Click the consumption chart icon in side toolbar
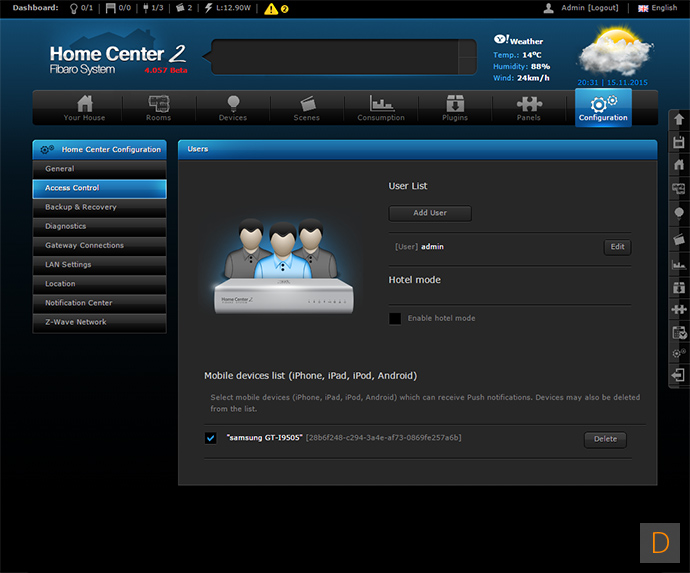Screen dimensions: 690x573 click(679, 264)
